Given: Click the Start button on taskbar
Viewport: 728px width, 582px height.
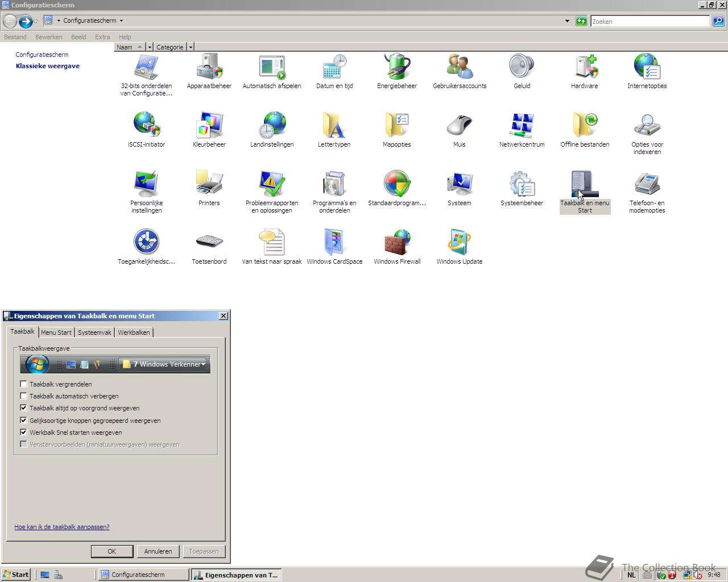Looking at the screenshot, I should tap(16, 575).
